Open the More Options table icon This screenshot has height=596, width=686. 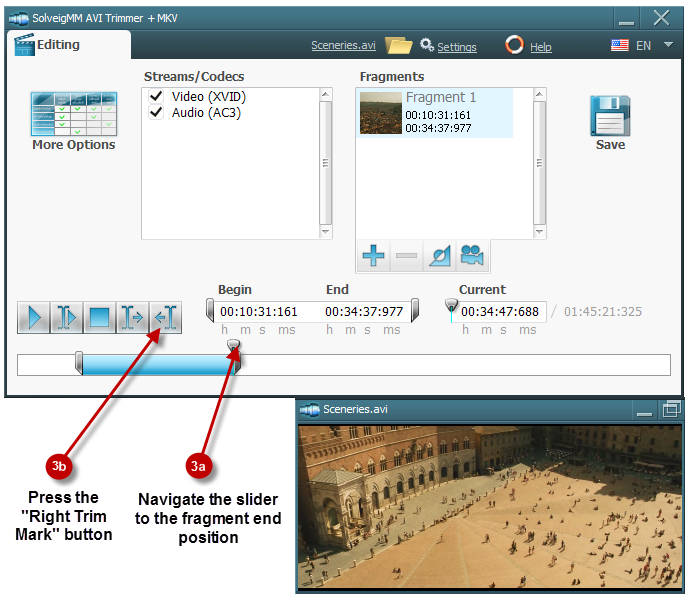coord(74,114)
